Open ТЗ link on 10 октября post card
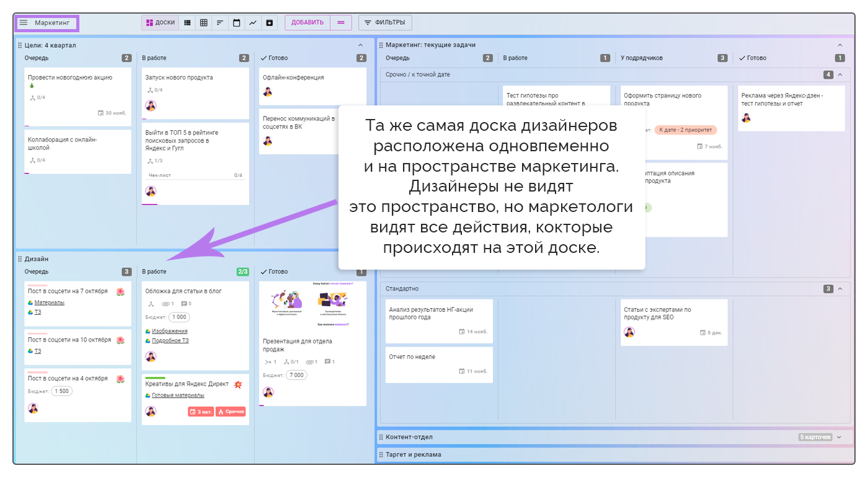The width and height of the screenshot is (868, 481). 38,351
